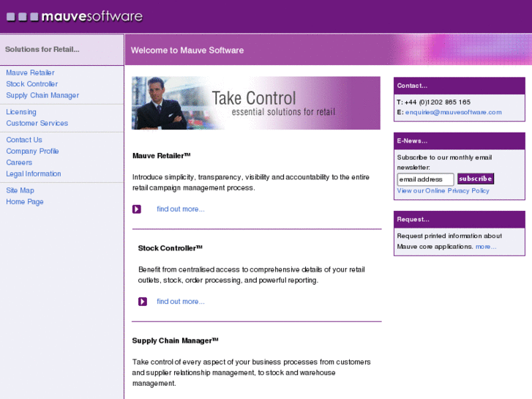Email enquiries@mauvesoftware.com link
Viewport: 532px width, 399px height.
[x=453, y=113]
